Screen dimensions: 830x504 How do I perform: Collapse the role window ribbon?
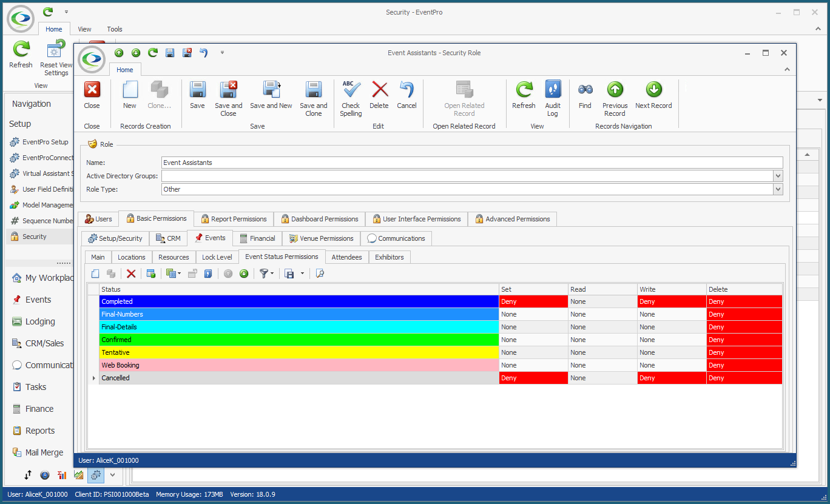point(786,70)
